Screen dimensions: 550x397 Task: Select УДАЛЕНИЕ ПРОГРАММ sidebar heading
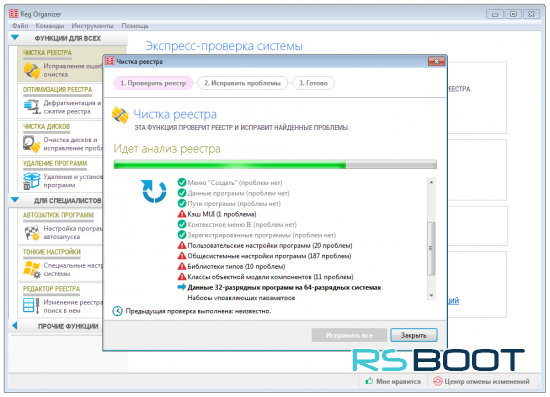pyautogui.click(x=55, y=163)
